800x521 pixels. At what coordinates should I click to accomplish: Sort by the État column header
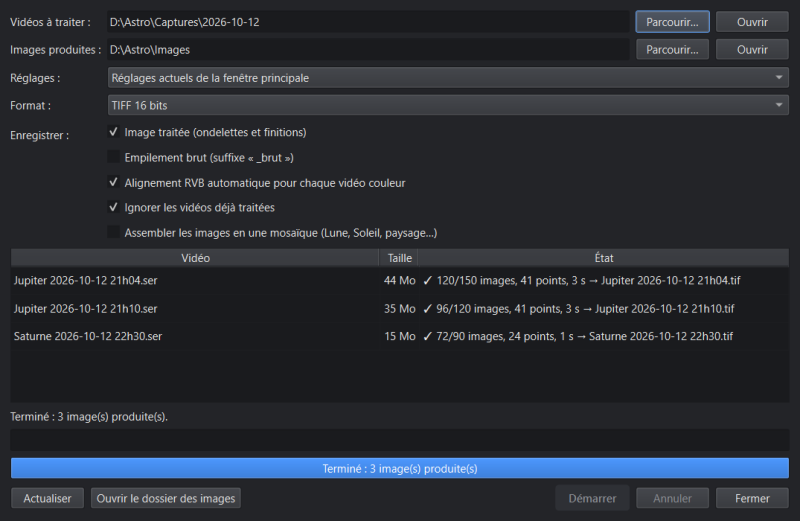604,258
